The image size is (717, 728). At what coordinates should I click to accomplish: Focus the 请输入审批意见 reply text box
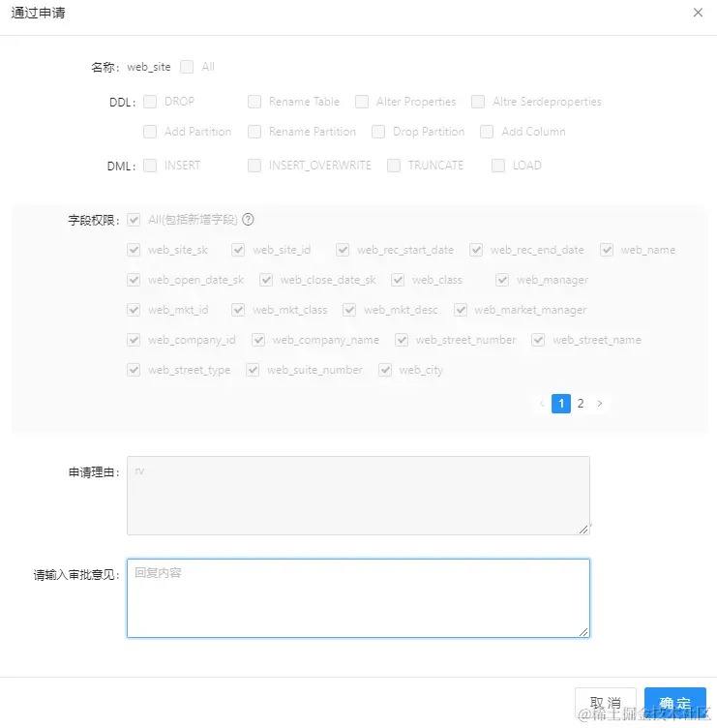[358, 598]
